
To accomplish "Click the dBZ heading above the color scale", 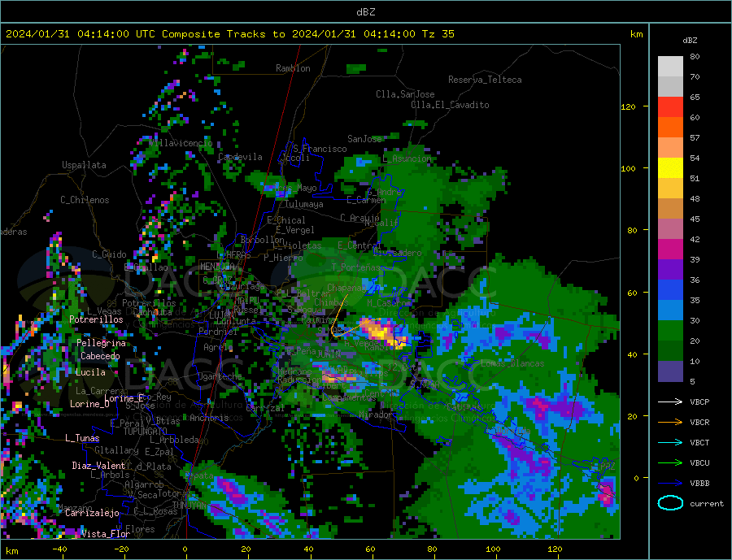I will point(690,41).
